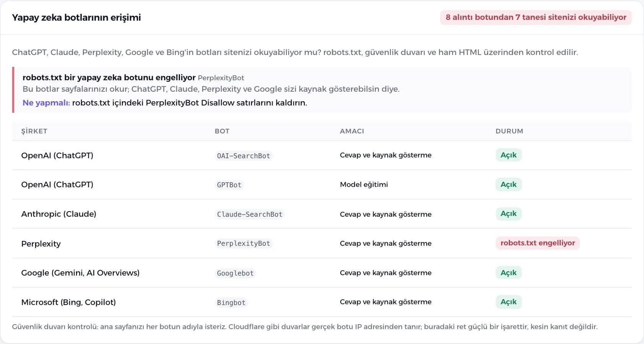The image size is (644, 344).
Task: Click the DURUM column header
Action: point(509,131)
